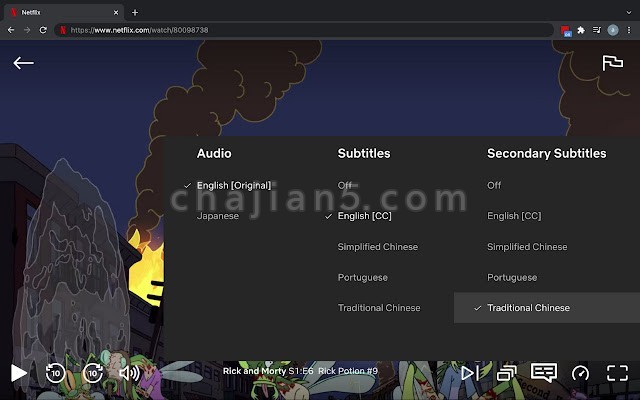640x400 pixels.
Task: Switch audio to Japanese
Action: (x=218, y=216)
